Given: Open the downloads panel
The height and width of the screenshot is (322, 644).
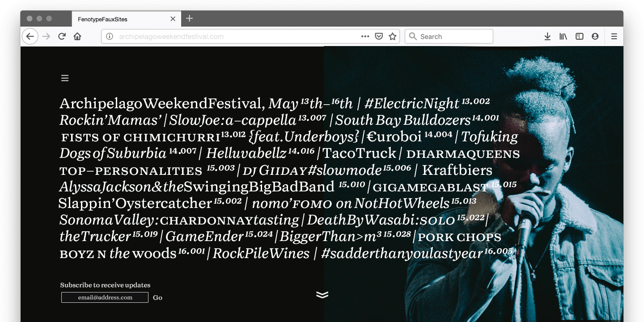Looking at the screenshot, I should coord(547,37).
